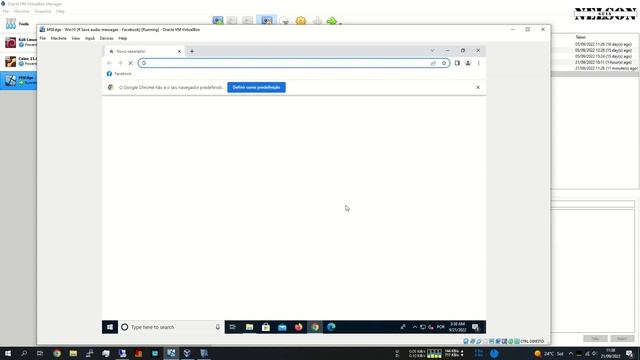The image size is (640, 360).
Task: Select Caine VM in manager list
Action: (19, 61)
